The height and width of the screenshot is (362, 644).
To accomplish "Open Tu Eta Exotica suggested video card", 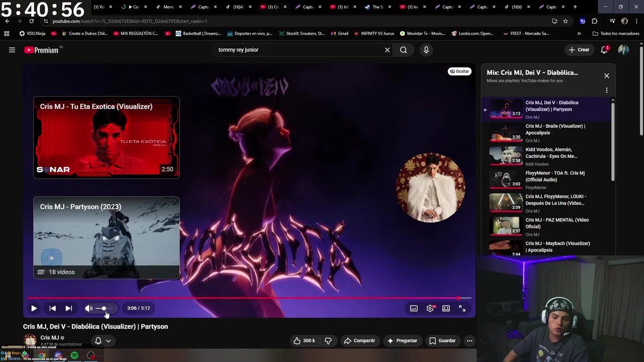I will 106,137.
